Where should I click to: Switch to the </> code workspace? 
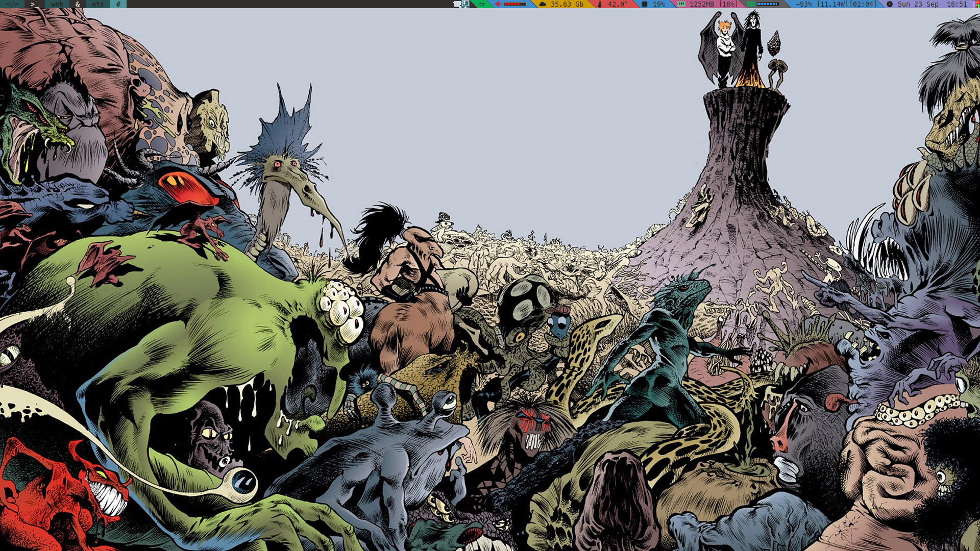pyautogui.click(x=12, y=4)
